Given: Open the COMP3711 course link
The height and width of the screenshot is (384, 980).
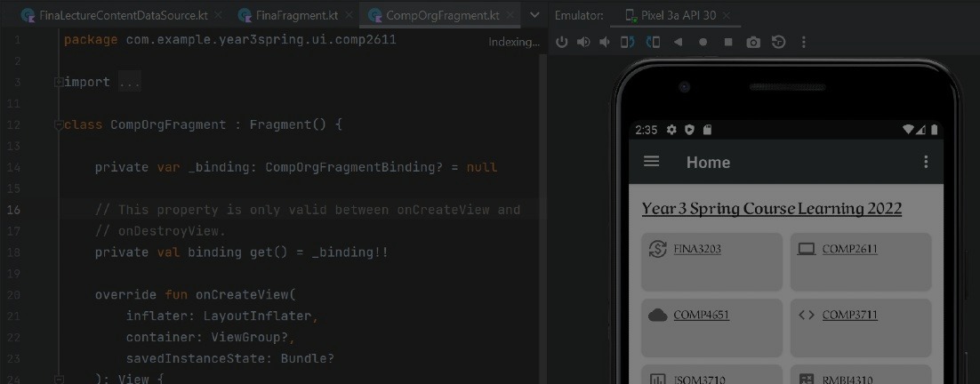Looking at the screenshot, I should pyautogui.click(x=849, y=316).
